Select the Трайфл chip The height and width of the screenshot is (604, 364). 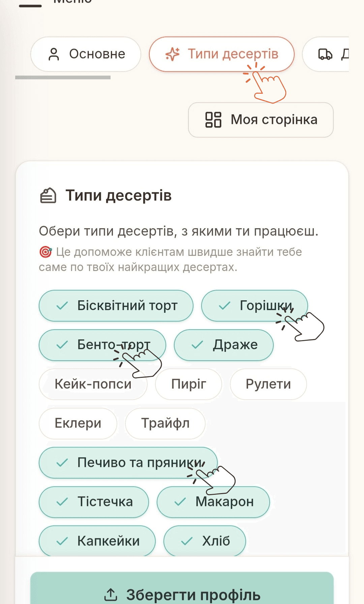(165, 424)
